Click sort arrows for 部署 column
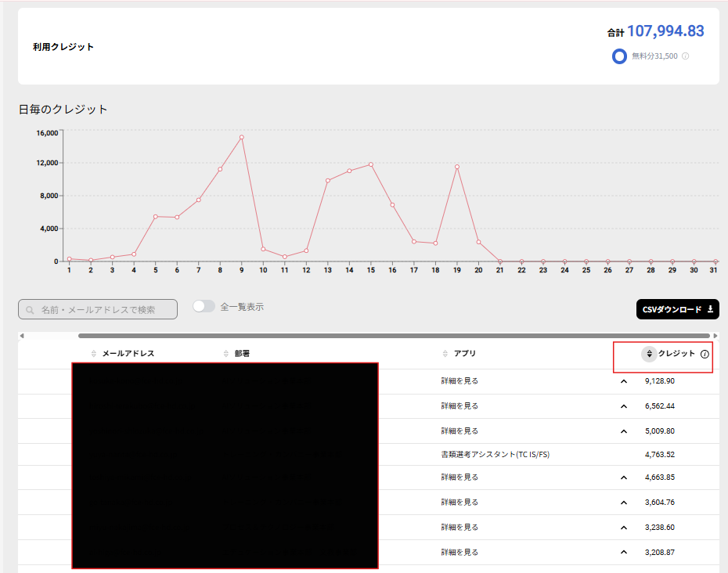The height and width of the screenshot is (573, 728). 225,354
